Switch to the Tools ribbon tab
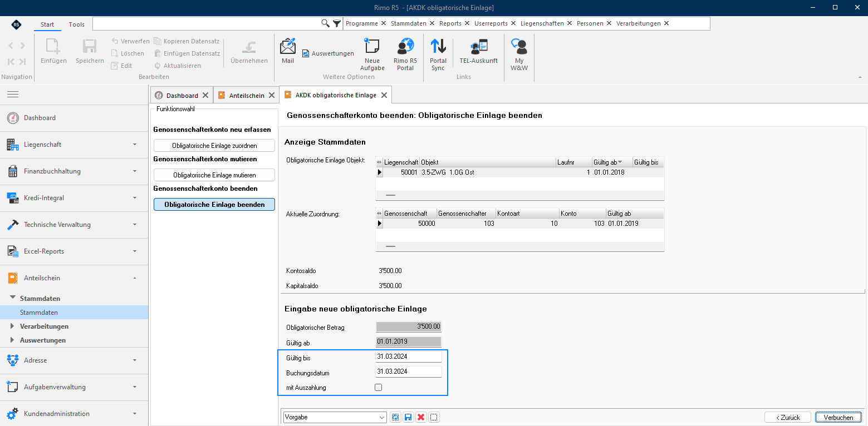868x426 pixels. tap(77, 24)
